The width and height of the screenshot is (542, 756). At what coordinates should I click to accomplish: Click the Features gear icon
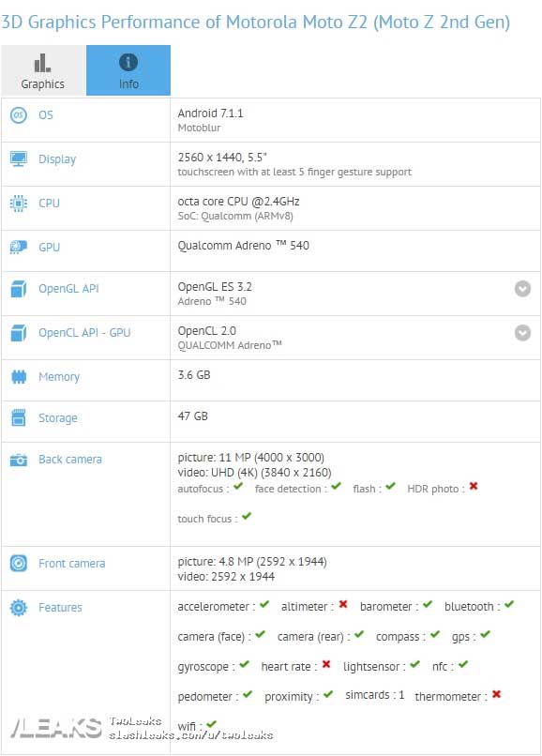click(x=19, y=608)
